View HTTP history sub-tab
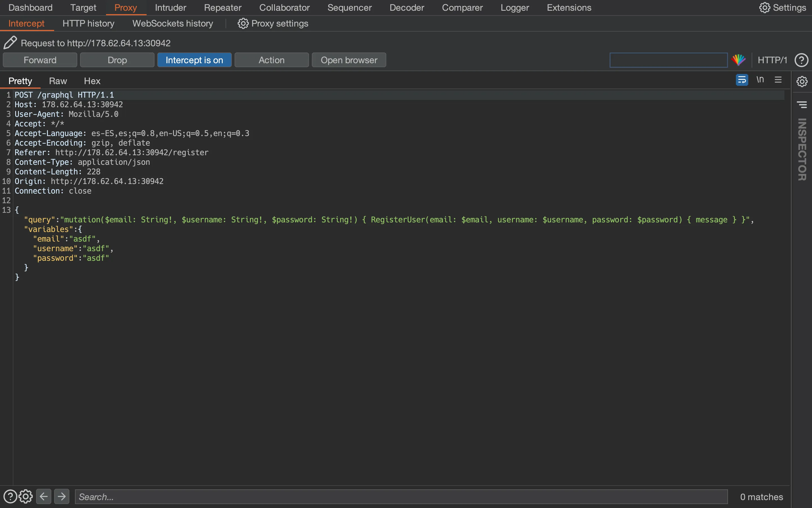Viewport: 812px width, 508px height. click(x=89, y=23)
